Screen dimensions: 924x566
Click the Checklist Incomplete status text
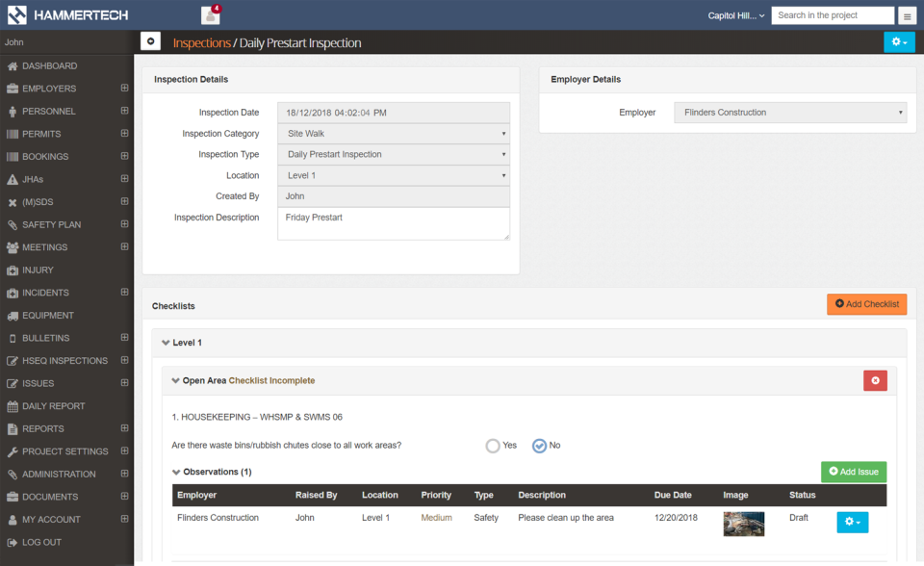(271, 381)
